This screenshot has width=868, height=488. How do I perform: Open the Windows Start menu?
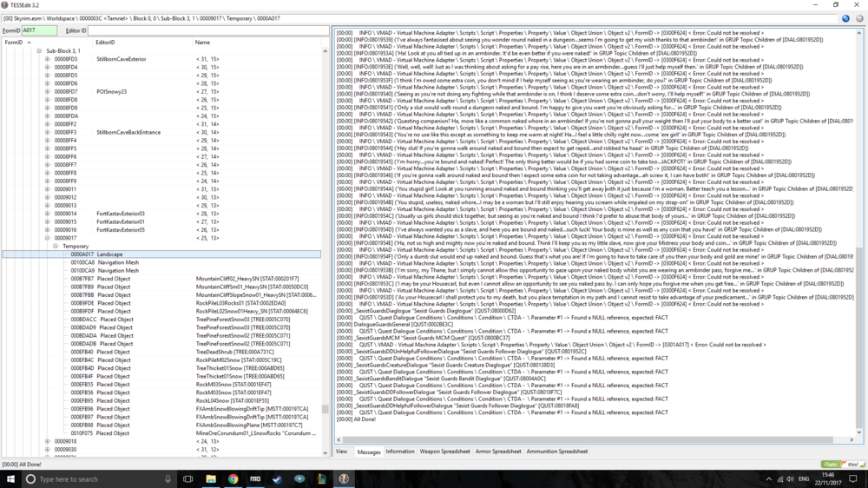click(10, 478)
